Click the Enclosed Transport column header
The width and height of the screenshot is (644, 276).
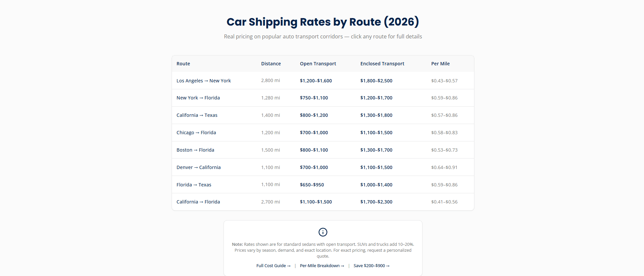[x=382, y=64]
